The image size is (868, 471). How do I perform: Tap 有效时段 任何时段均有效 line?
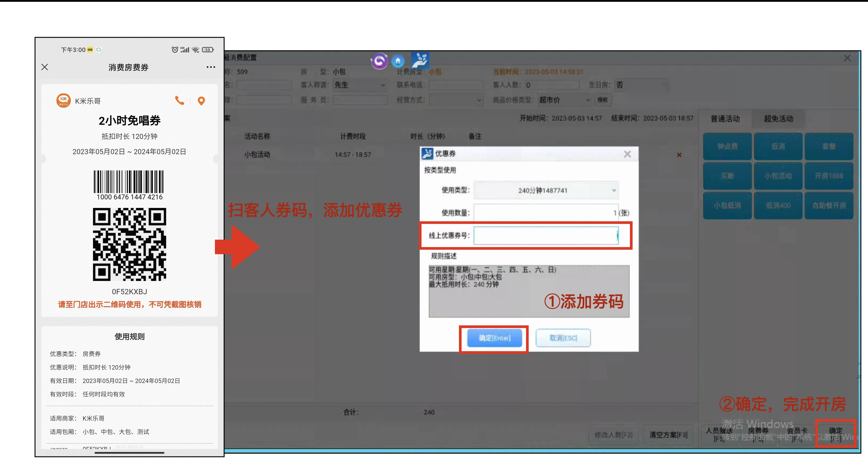pyautogui.click(x=87, y=394)
